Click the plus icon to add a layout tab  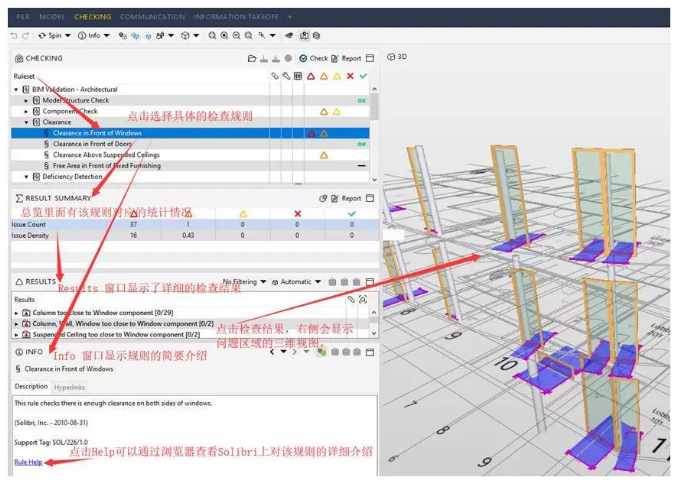tap(290, 17)
